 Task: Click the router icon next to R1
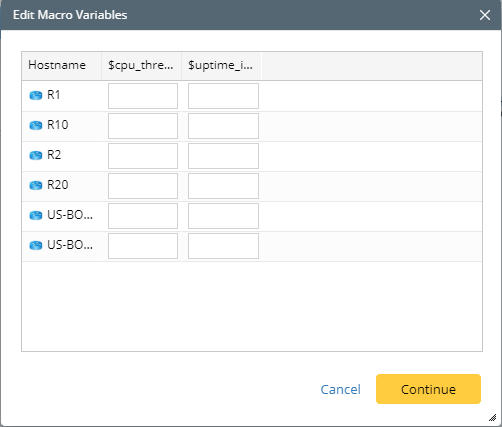(x=36, y=96)
